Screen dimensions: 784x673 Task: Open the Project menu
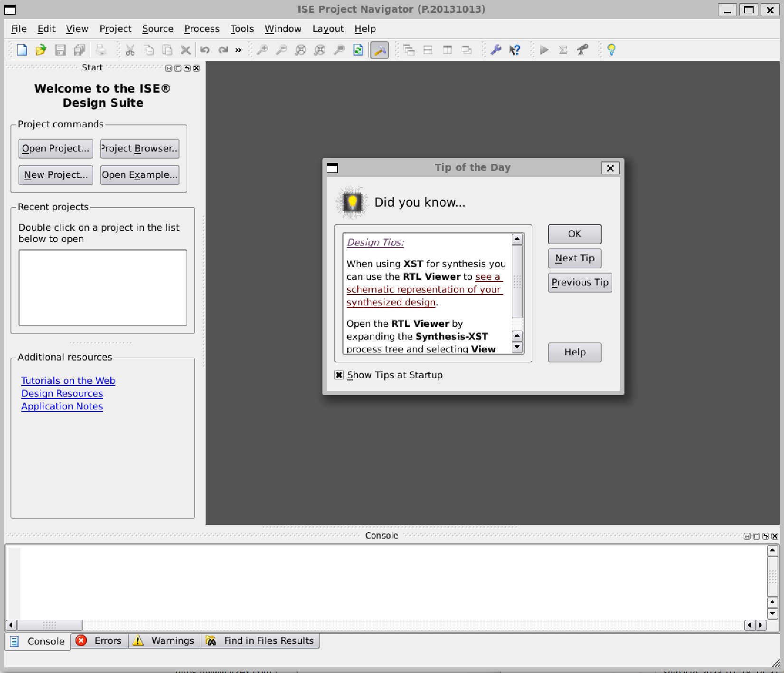coord(115,28)
